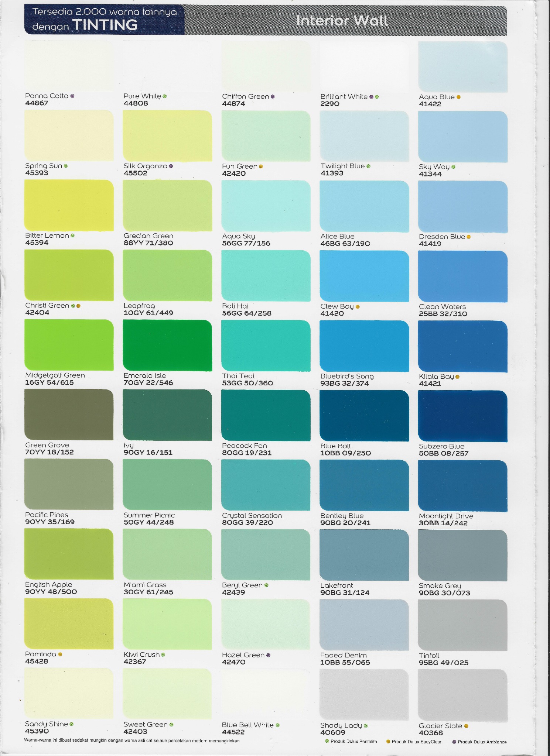Click the Interior Wall header title
Viewport: 550px width, 756px height.
(x=342, y=21)
